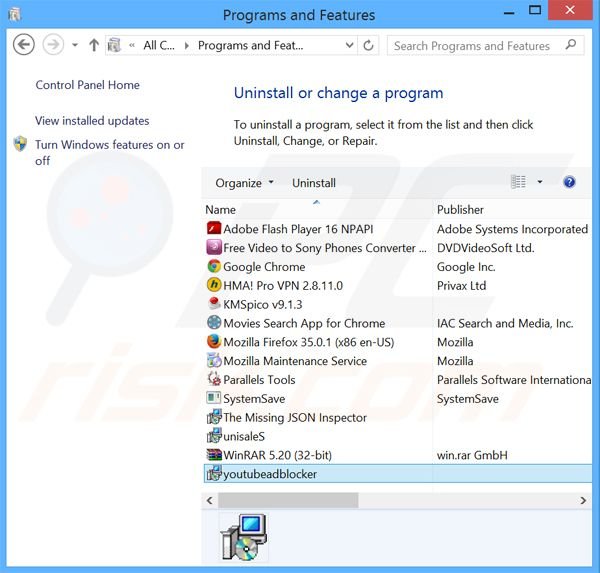Image resolution: width=600 pixels, height=573 pixels.
Task: Click the unisaleS installer icon
Action: coord(214,436)
